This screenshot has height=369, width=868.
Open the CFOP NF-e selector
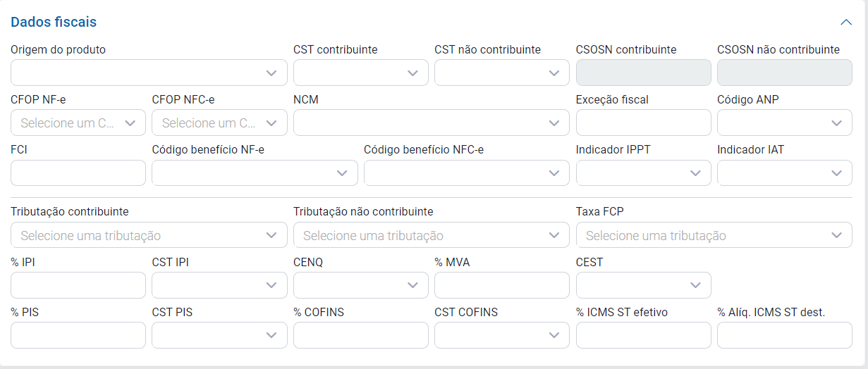point(78,123)
